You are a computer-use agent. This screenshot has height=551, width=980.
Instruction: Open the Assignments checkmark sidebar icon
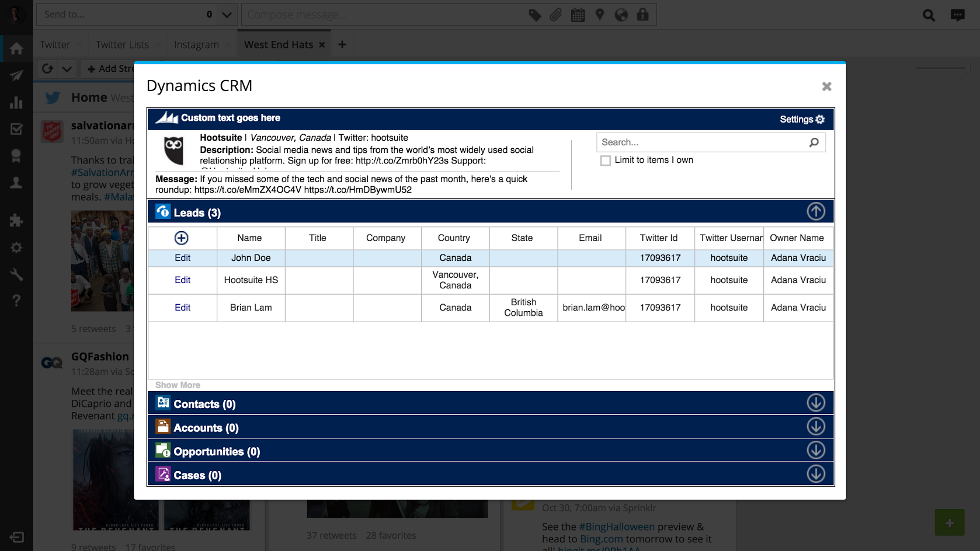pos(16,129)
